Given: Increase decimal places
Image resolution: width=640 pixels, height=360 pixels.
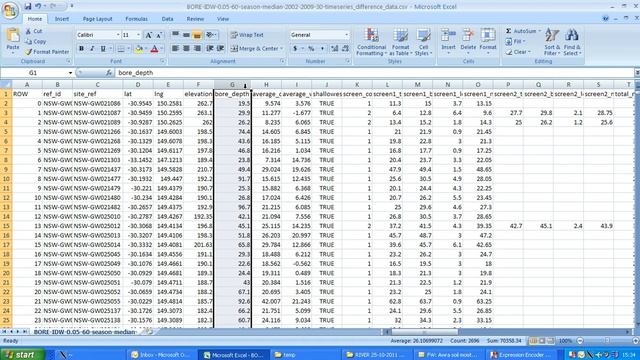Looking at the screenshot, I should pyautogui.click(x=335, y=49).
